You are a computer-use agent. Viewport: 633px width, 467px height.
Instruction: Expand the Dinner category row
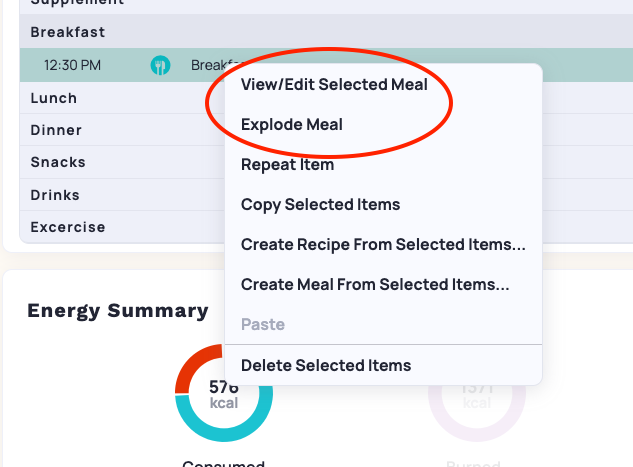(122, 130)
